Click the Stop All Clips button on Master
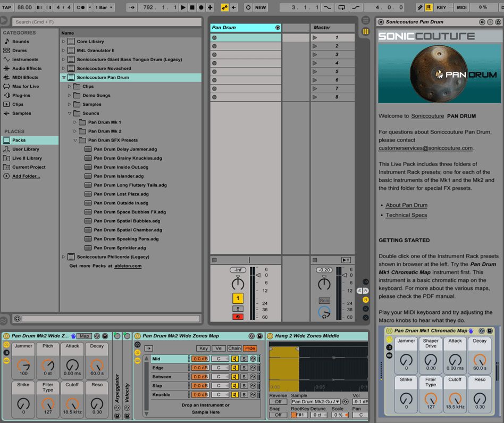 (315, 260)
